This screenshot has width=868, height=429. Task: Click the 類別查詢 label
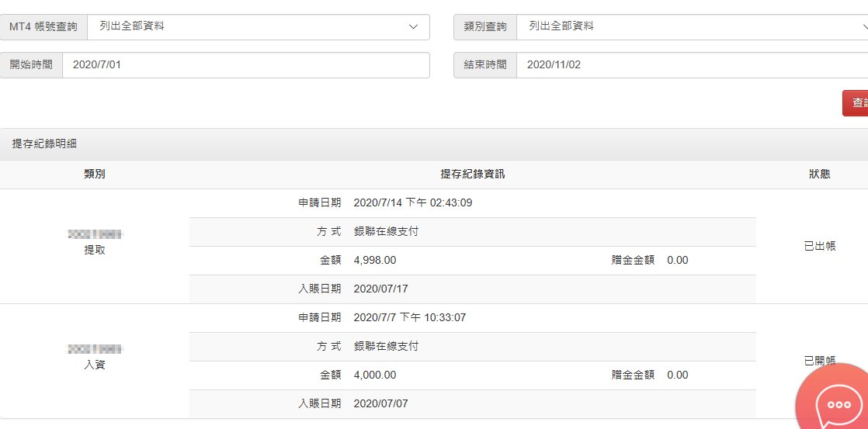(x=485, y=27)
